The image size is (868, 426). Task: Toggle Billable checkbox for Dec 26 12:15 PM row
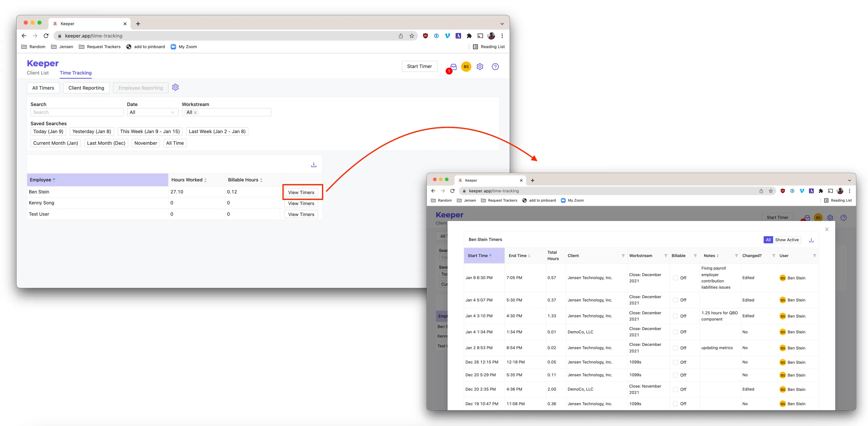tap(675, 362)
